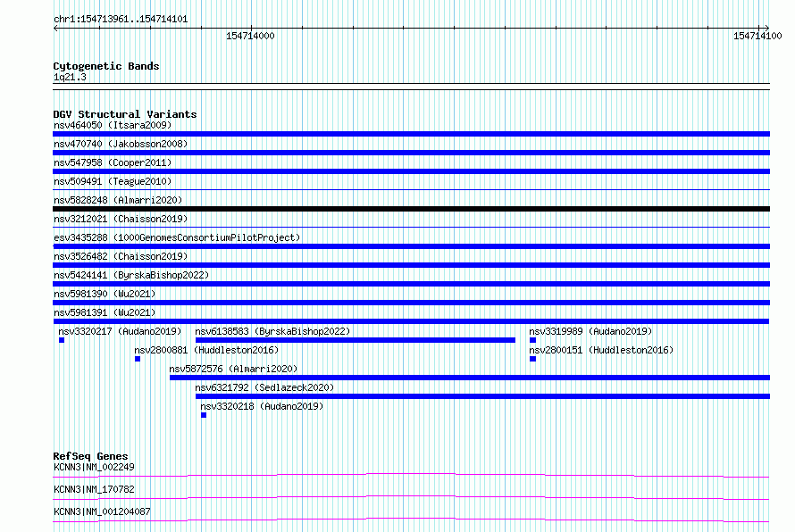Screen dimensions: 795x532
Task: Open variant label nsv5424141 (ByrskaBishop2022)
Action: [x=131, y=275]
